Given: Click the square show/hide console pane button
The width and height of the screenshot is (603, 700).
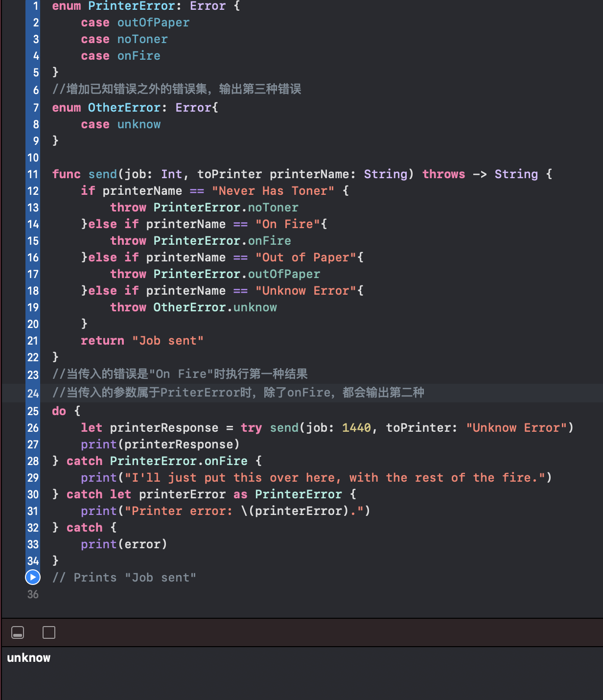Looking at the screenshot, I should [x=49, y=632].
